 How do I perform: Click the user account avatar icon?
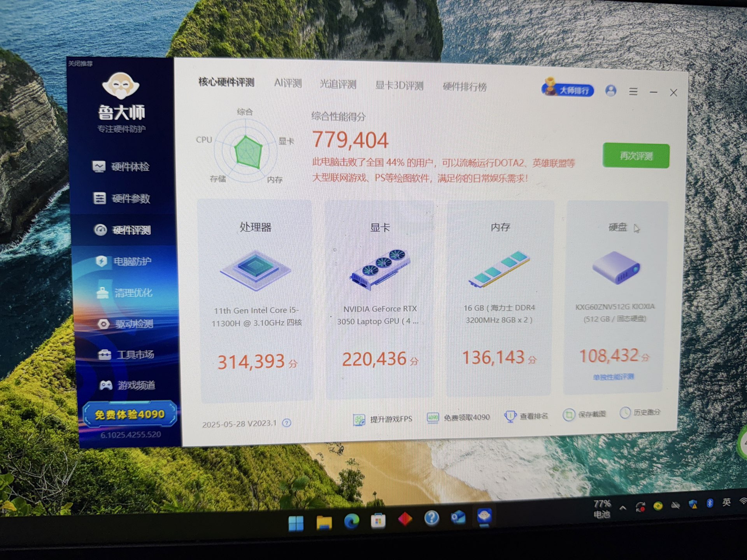(611, 91)
